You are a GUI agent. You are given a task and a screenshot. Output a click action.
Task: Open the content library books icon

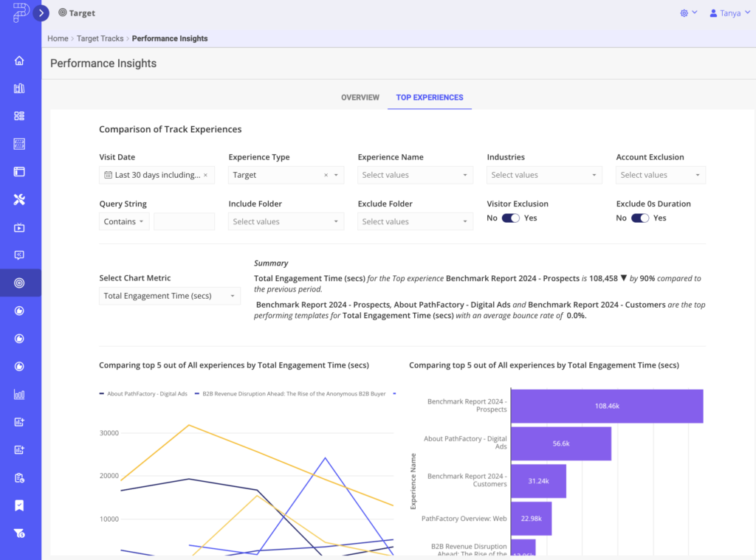click(x=19, y=89)
